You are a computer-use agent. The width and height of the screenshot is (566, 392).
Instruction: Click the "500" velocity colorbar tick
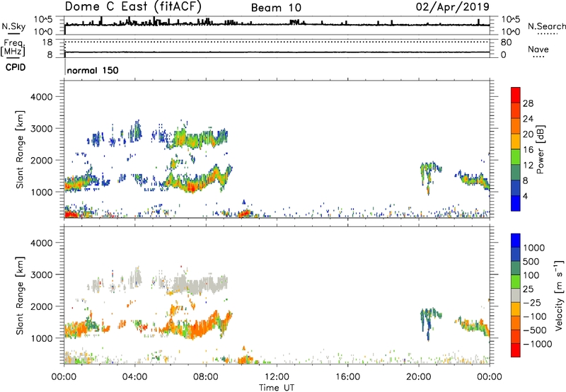pos(531,262)
